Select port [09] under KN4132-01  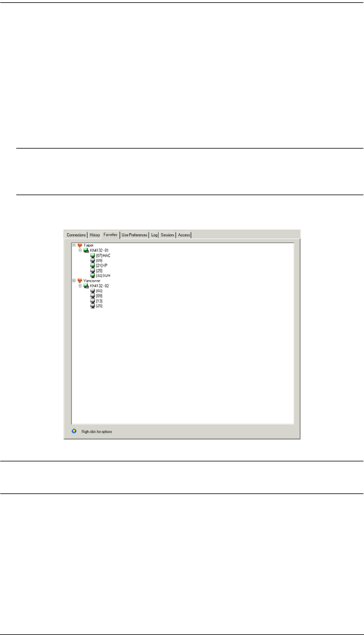coord(99,260)
